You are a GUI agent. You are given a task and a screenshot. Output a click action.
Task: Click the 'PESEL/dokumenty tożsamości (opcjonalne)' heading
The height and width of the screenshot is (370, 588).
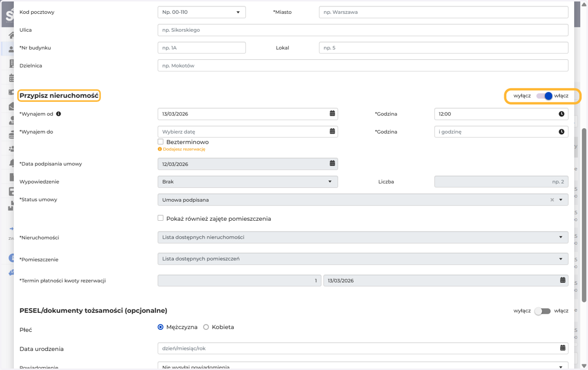coord(93,311)
